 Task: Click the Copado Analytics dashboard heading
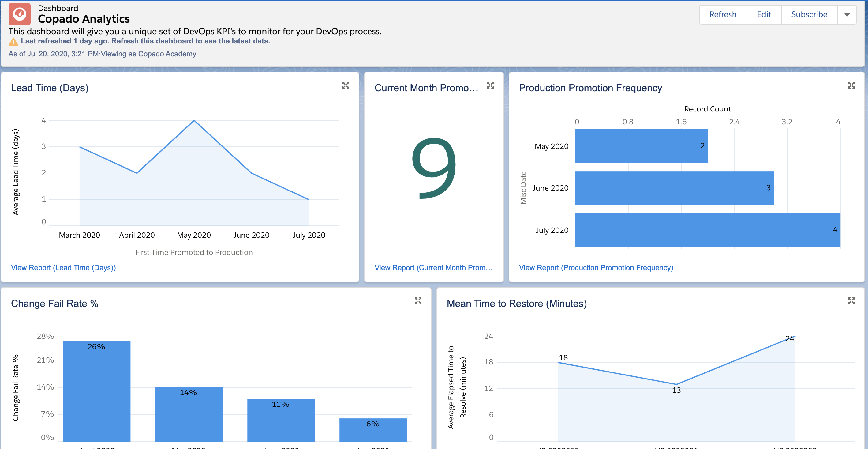coord(84,19)
